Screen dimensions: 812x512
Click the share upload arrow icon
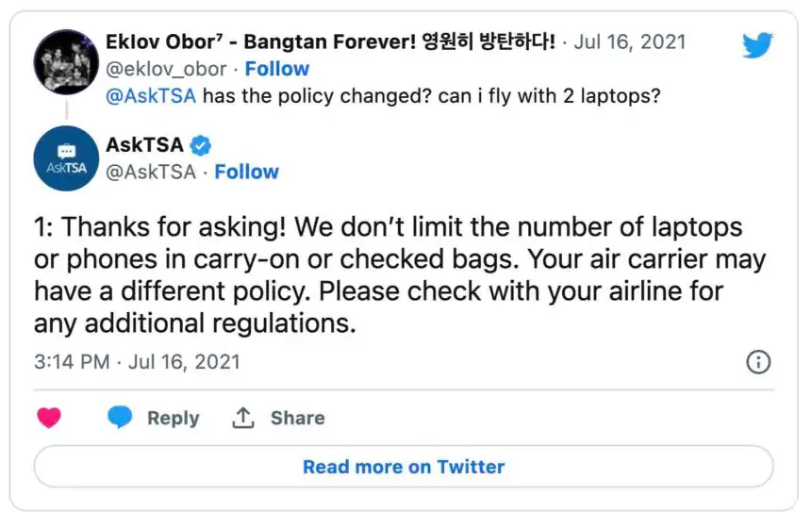click(x=243, y=418)
